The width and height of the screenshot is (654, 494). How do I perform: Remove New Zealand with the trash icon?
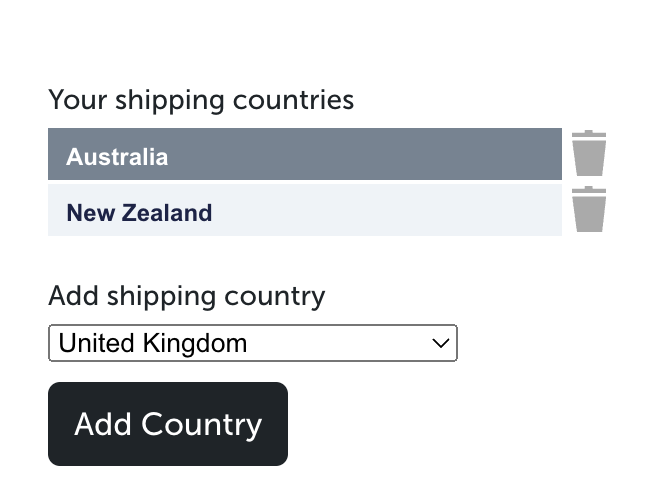click(x=589, y=209)
